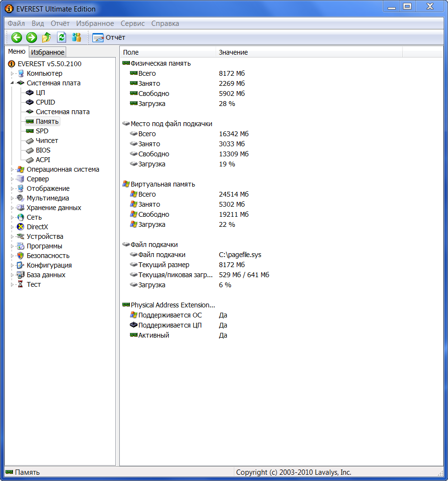Go forward with the green right arrow
Viewport: 448px width, 481px height.
point(32,37)
